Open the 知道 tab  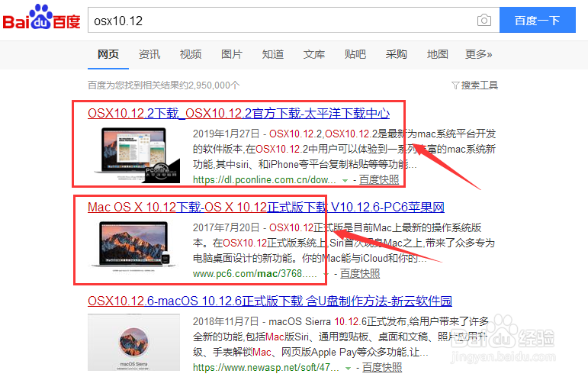pyautogui.click(x=273, y=54)
